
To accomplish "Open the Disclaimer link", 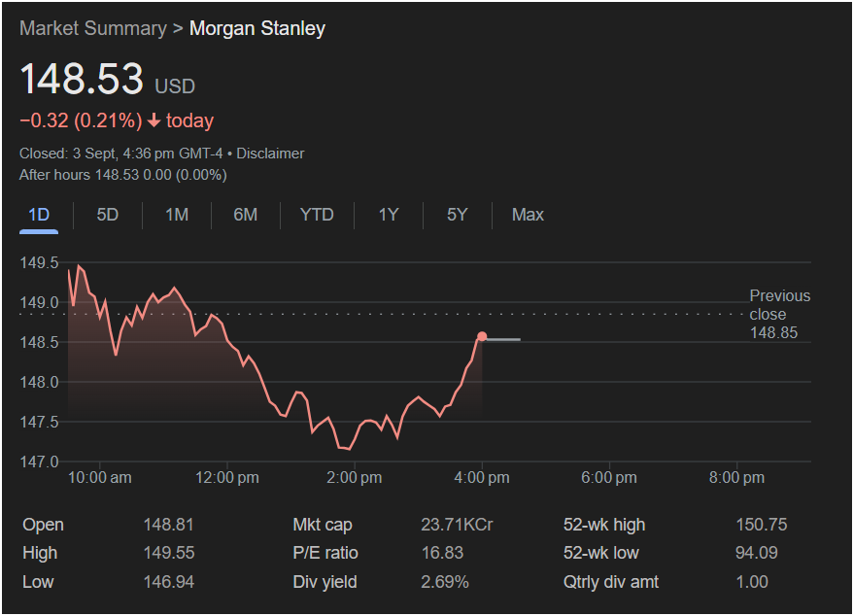I will 270,154.
